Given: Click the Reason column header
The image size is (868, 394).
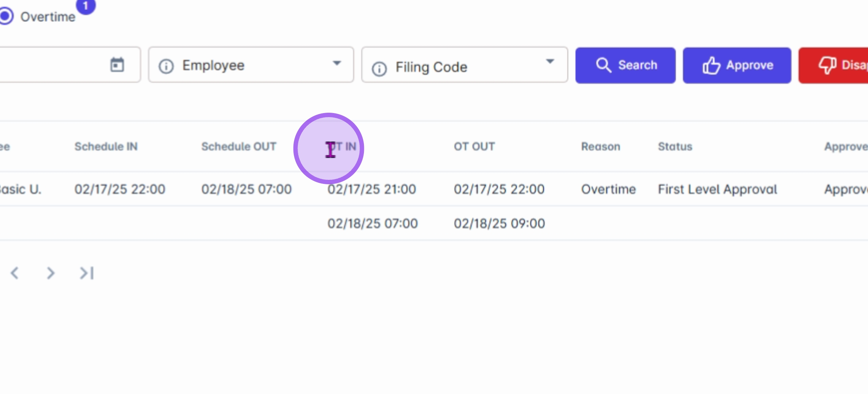Looking at the screenshot, I should [600, 147].
